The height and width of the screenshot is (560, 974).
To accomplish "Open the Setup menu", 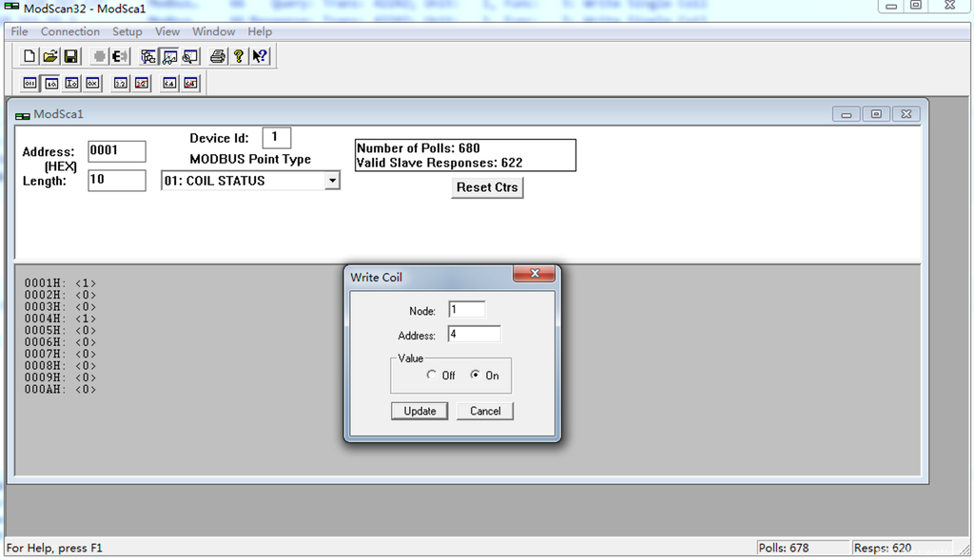I will point(127,31).
